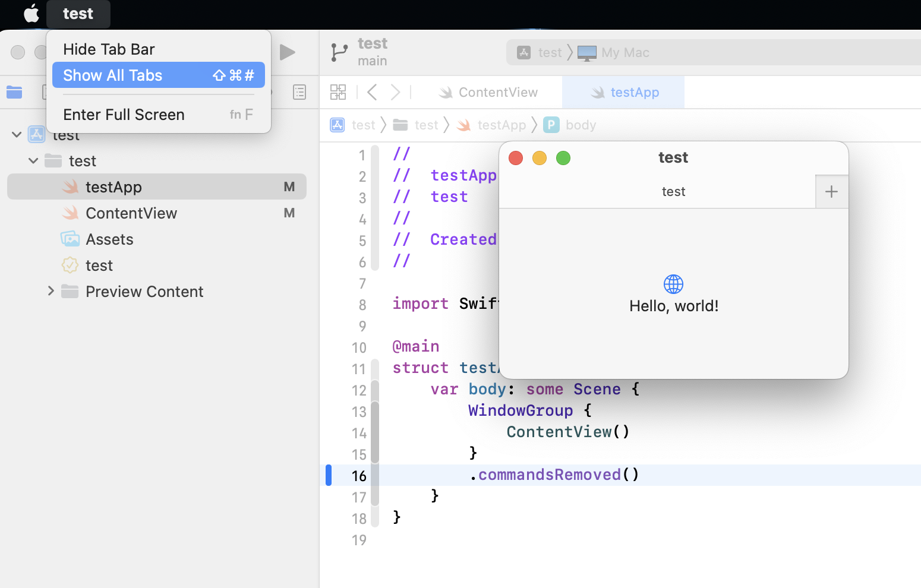This screenshot has width=921, height=588.
Task: Choose the My Mac run destination
Action: coord(614,53)
